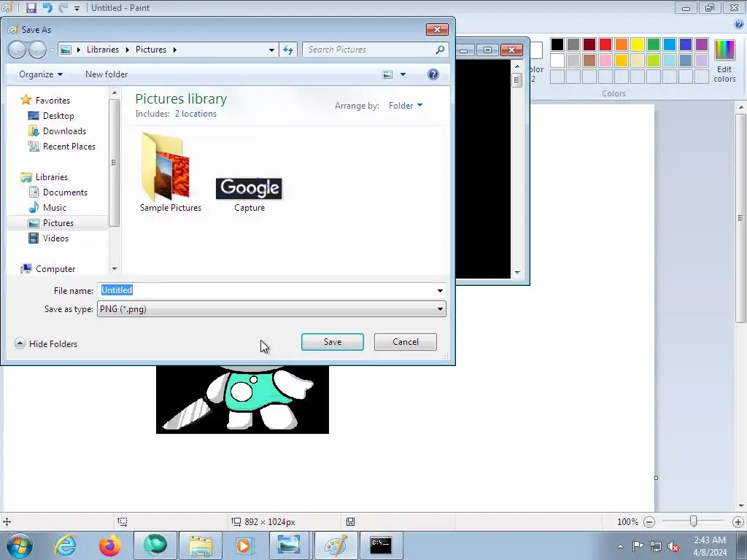Select the Sample Pictures folder

pyautogui.click(x=171, y=172)
